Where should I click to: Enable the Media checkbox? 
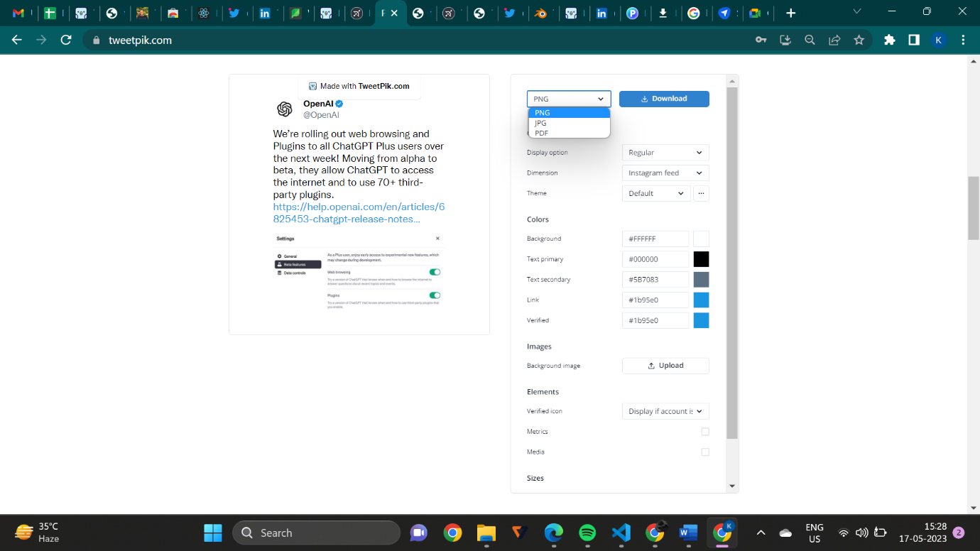(x=705, y=452)
